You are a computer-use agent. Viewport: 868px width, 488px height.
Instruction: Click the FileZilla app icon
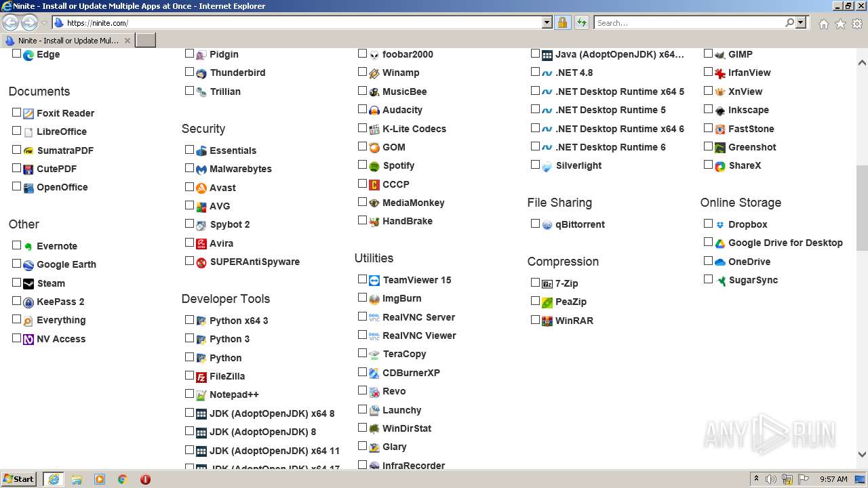tap(201, 377)
